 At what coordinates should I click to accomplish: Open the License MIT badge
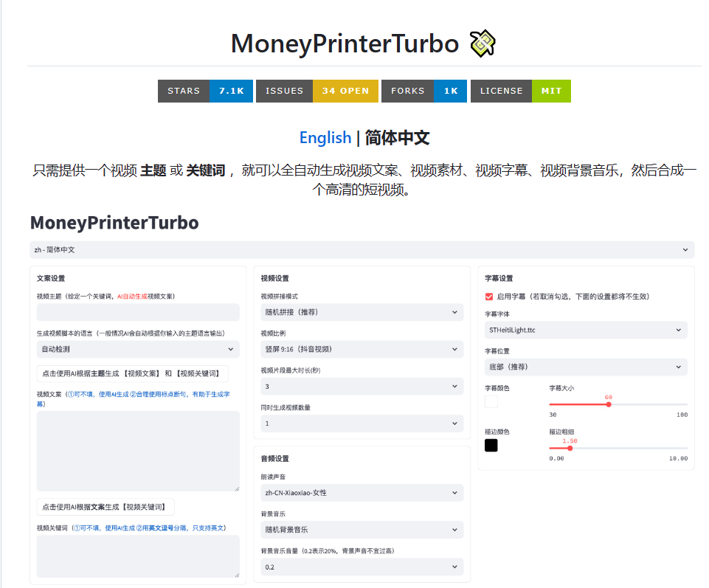pyautogui.click(x=520, y=91)
